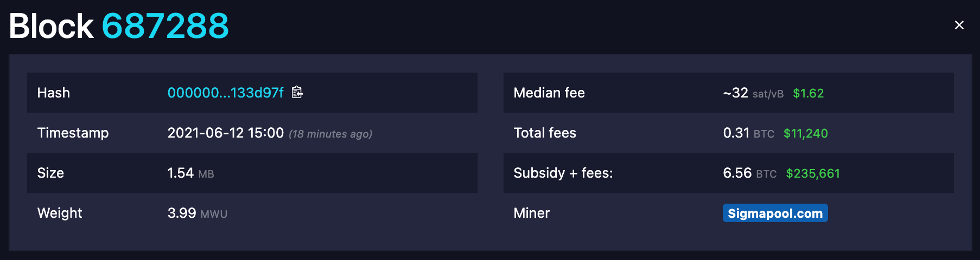Image resolution: width=980 pixels, height=260 pixels.
Task: Close the block details panel
Action: (959, 25)
